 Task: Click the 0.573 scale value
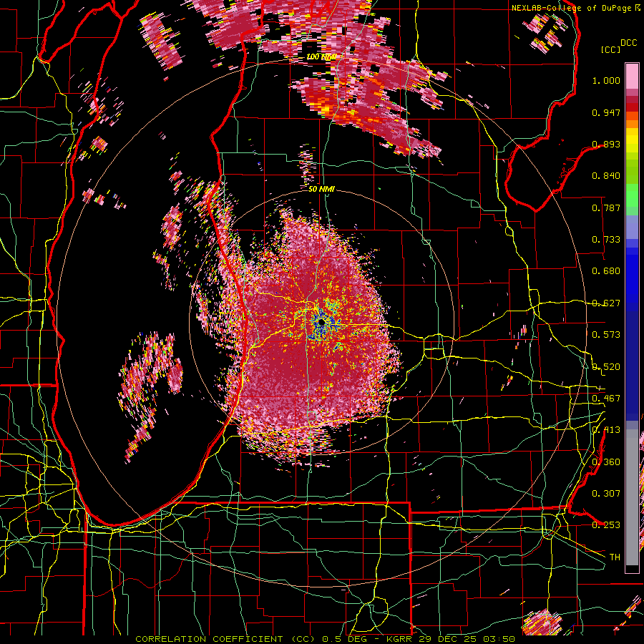[x=606, y=335]
